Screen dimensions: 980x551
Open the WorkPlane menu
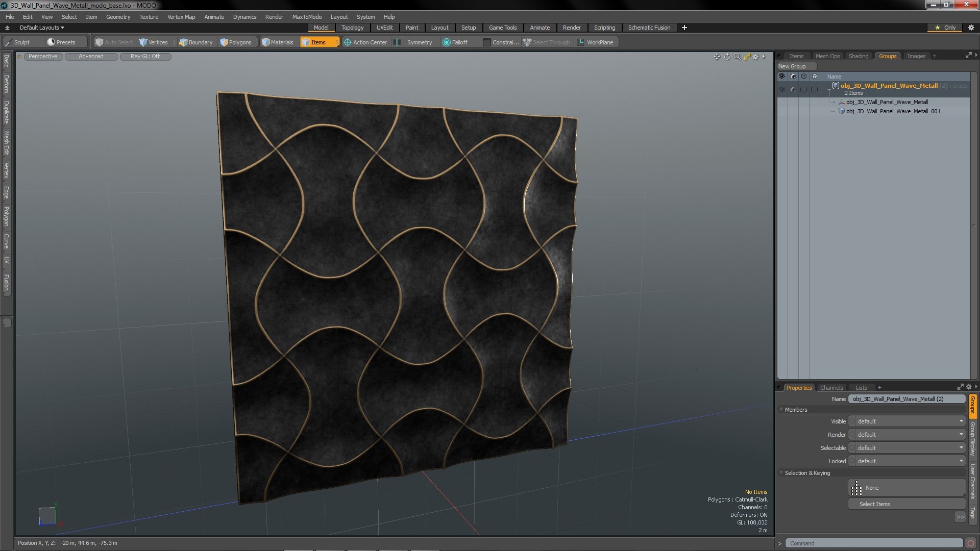596,42
